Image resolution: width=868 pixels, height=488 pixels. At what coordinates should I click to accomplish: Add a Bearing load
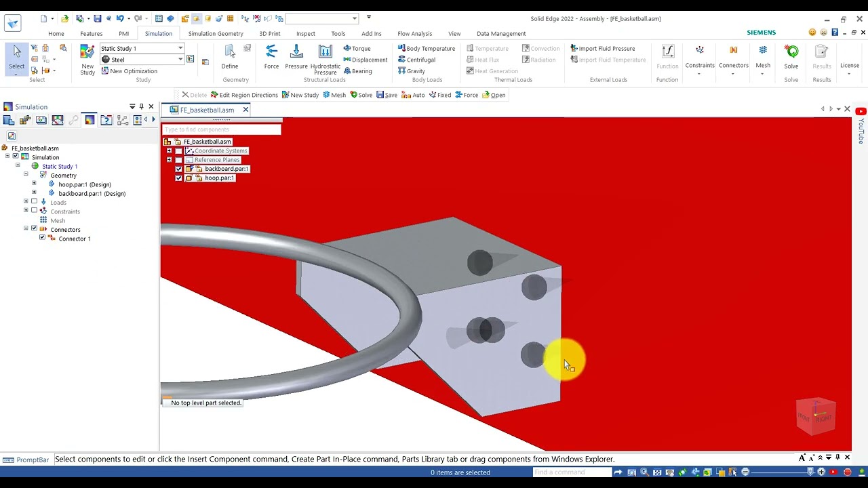357,71
